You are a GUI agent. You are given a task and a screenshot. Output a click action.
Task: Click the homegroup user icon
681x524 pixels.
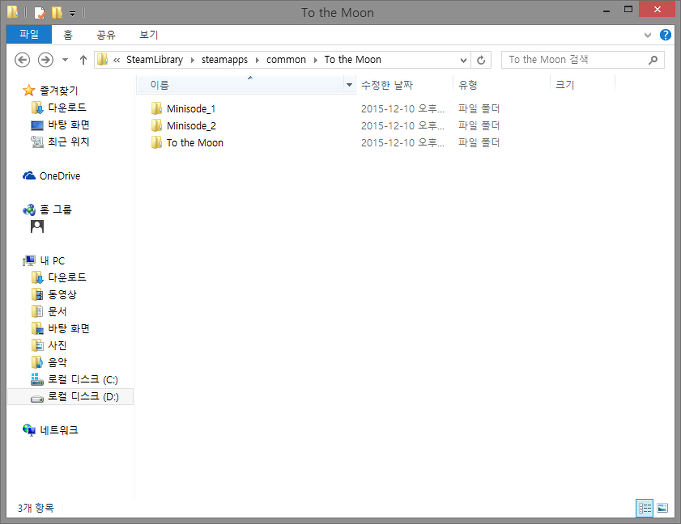[x=37, y=226]
